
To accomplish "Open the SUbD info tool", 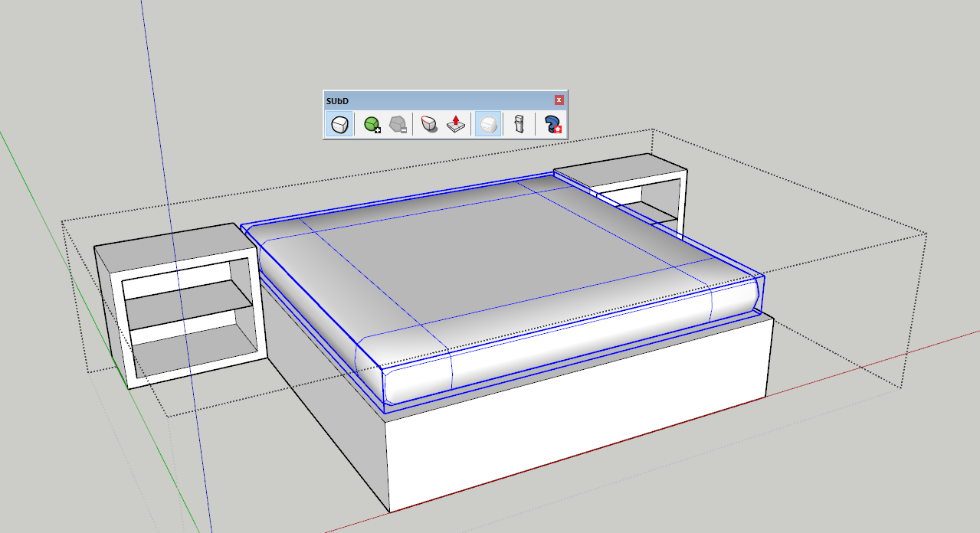I will (x=518, y=125).
